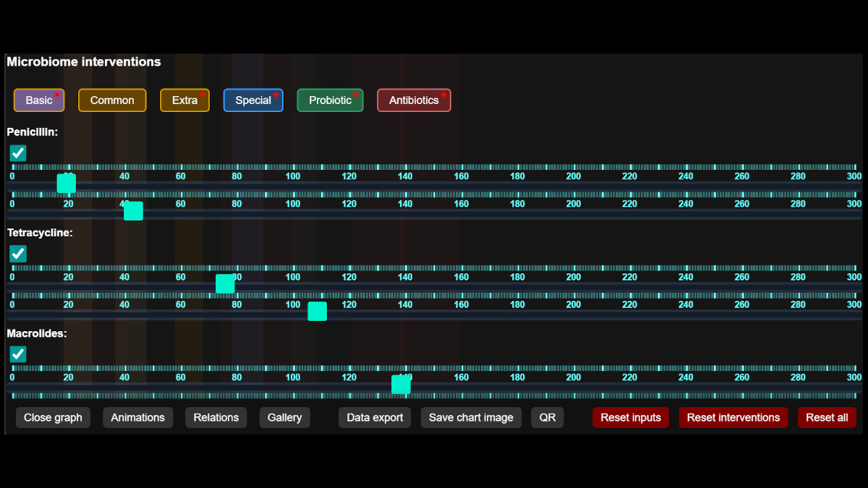
Task: Click the Close graph button
Action: (x=53, y=418)
